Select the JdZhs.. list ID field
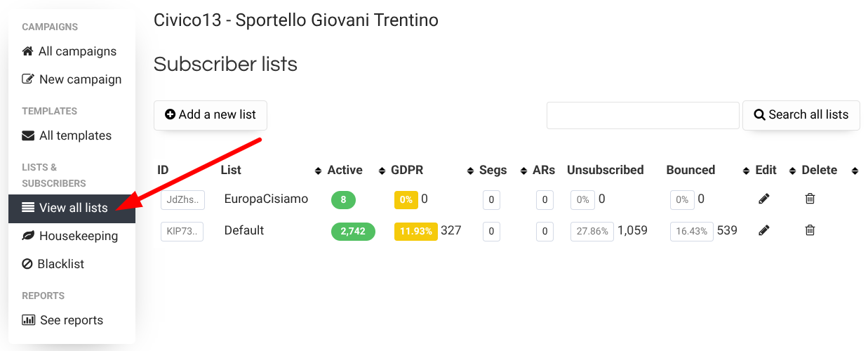This screenshot has height=351, width=868. tap(182, 199)
